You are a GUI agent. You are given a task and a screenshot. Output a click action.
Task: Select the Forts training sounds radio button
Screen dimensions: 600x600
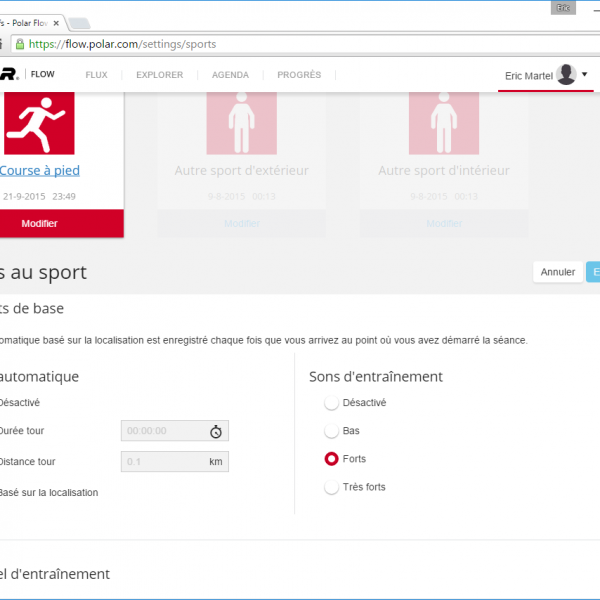click(331, 459)
